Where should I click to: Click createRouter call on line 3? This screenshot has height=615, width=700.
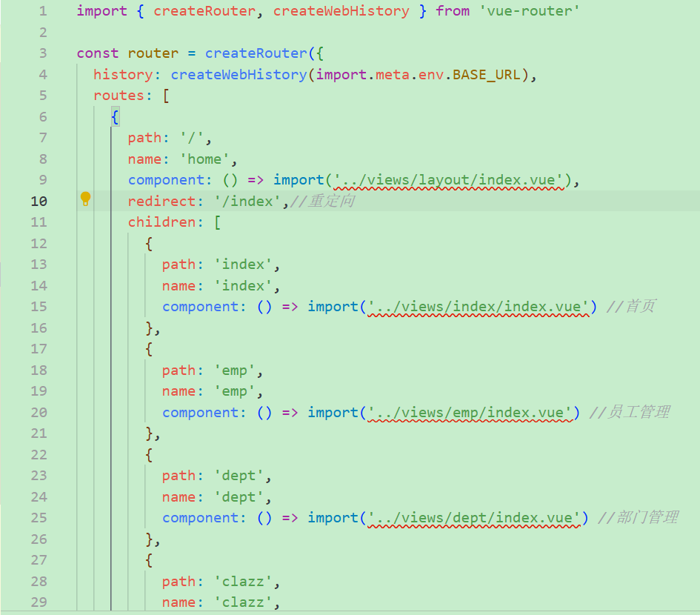[x=256, y=53]
